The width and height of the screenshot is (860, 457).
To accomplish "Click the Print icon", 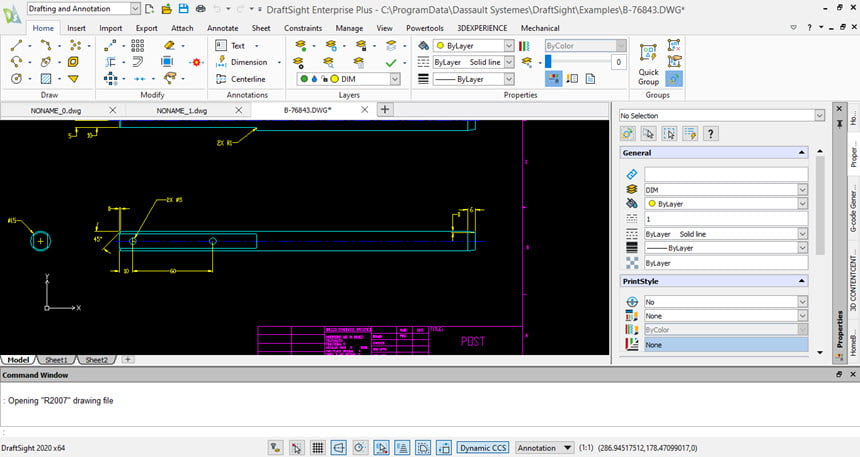I will click(x=201, y=9).
